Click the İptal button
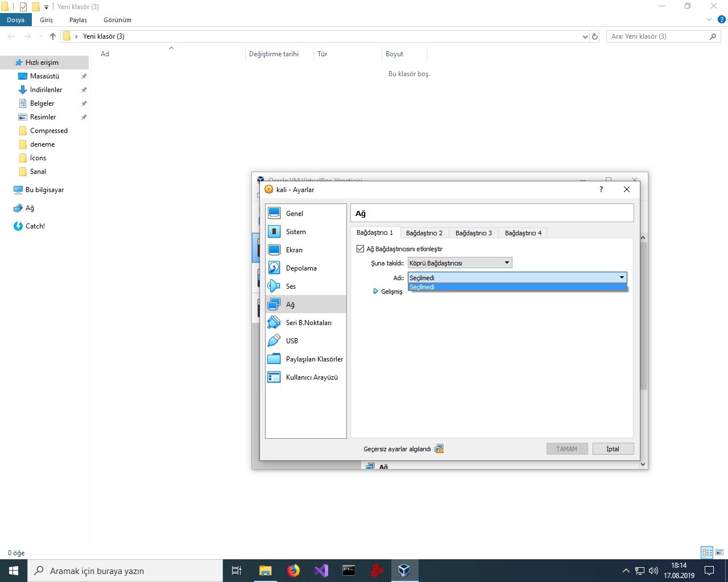The height and width of the screenshot is (582, 728). tap(613, 449)
